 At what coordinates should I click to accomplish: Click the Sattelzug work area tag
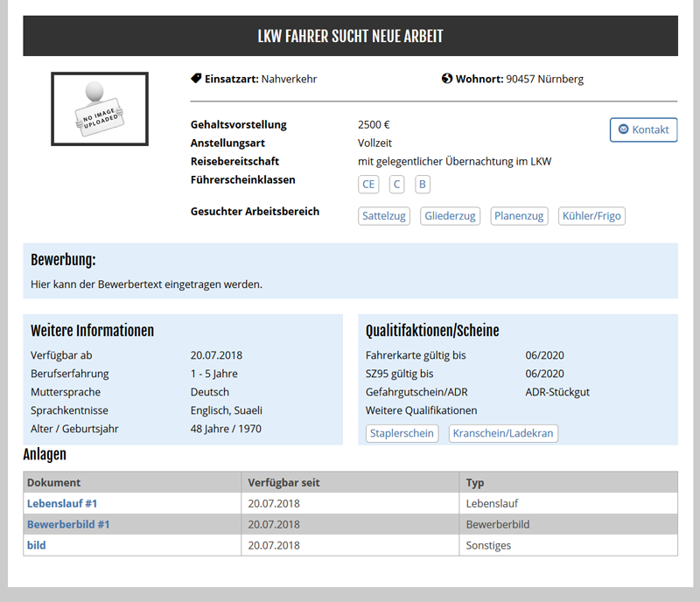[x=384, y=216]
